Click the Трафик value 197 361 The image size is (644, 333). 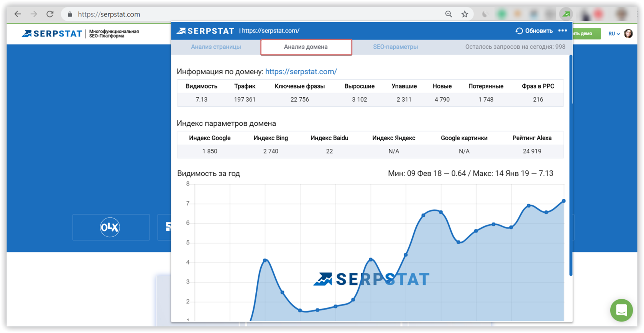245,100
